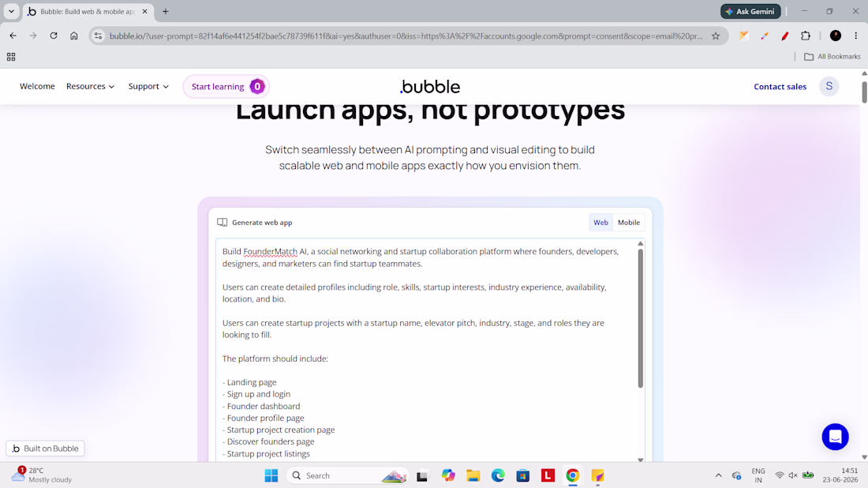Viewport: 868px width, 488px height.
Task: Click the Built on Bubble badge
Action: coord(45,449)
